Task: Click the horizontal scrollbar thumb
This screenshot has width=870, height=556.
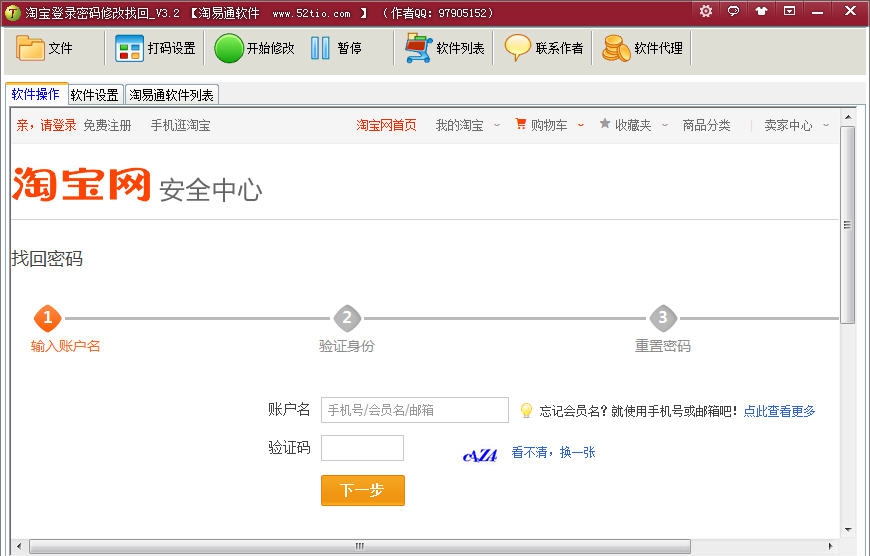Action: pos(360,546)
